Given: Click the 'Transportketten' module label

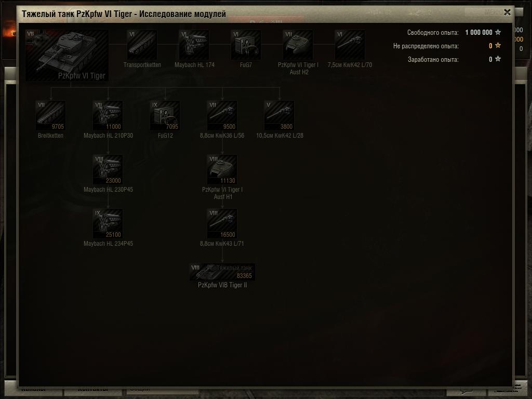Looking at the screenshot, I should (x=142, y=65).
